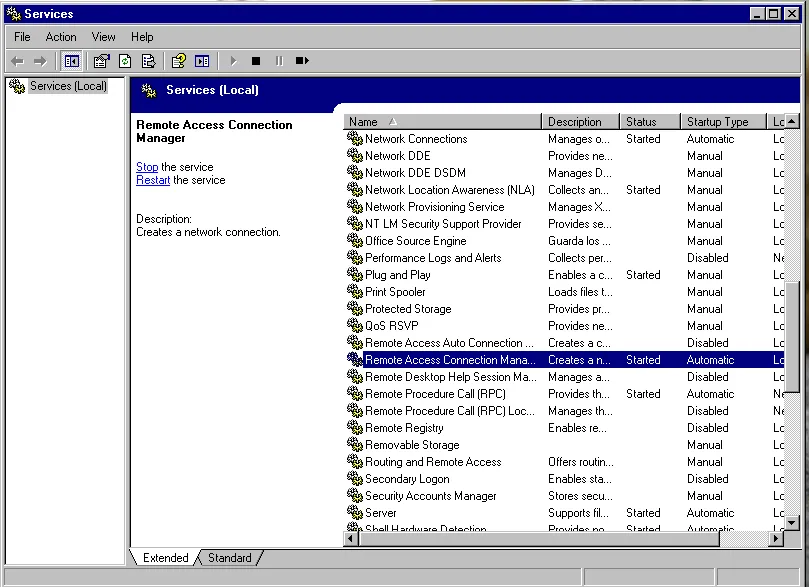Select Remote Access Auto Connection service
The height and width of the screenshot is (587, 809).
pos(449,343)
